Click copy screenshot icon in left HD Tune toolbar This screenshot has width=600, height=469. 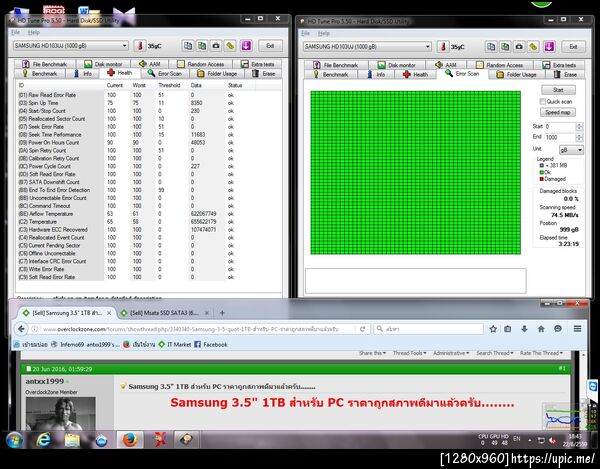pyautogui.click(x=202, y=46)
